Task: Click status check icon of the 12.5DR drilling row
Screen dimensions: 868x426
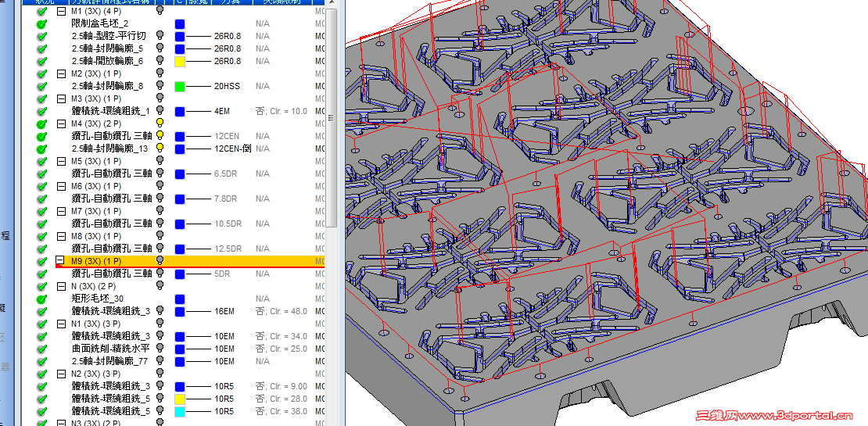Action: click(41, 249)
